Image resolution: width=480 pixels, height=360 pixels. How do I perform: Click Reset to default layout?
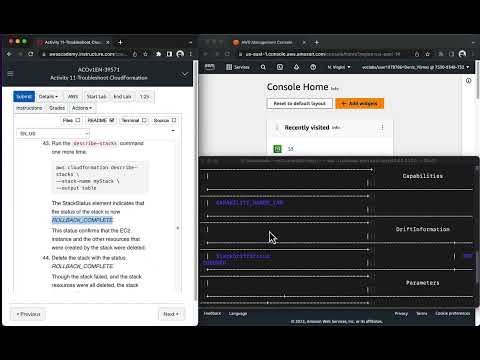point(299,103)
